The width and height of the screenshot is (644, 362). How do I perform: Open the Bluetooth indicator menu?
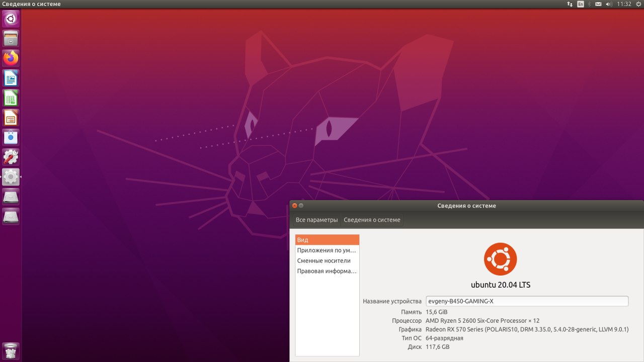(590, 4)
